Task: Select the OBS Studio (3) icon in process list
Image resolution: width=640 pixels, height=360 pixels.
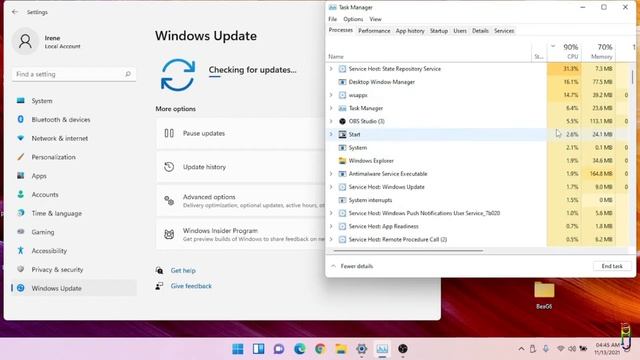Action: click(342, 121)
